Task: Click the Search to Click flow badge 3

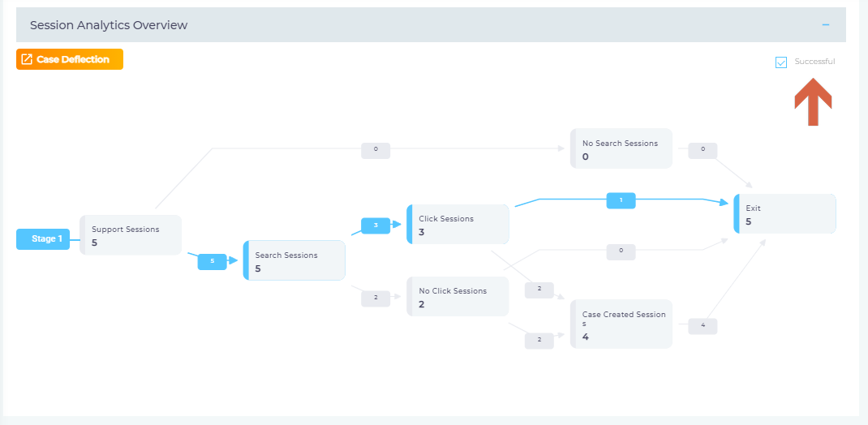Action: (x=376, y=225)
